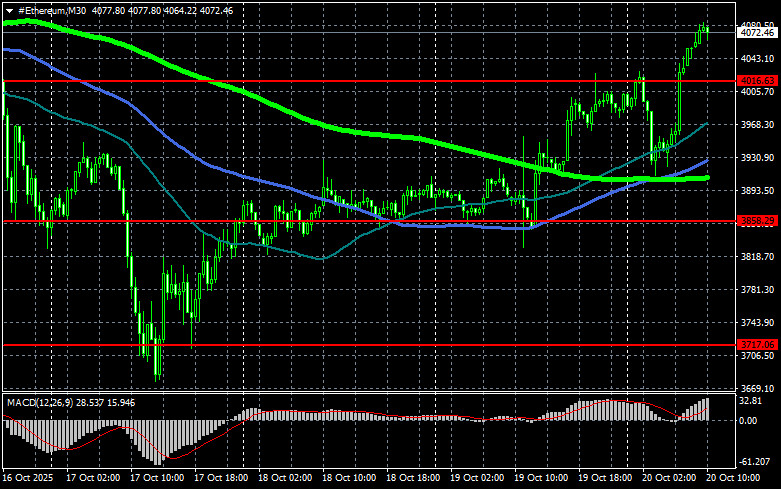781x489 pixels.
Task: Click the MACD value 28.537 readout
Action: click(91, 402)
